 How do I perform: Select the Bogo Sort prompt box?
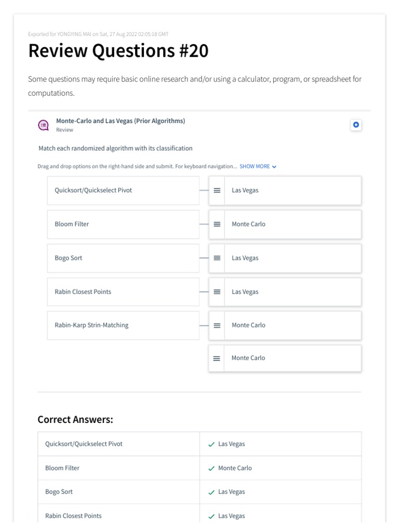(x=123, y=258)
